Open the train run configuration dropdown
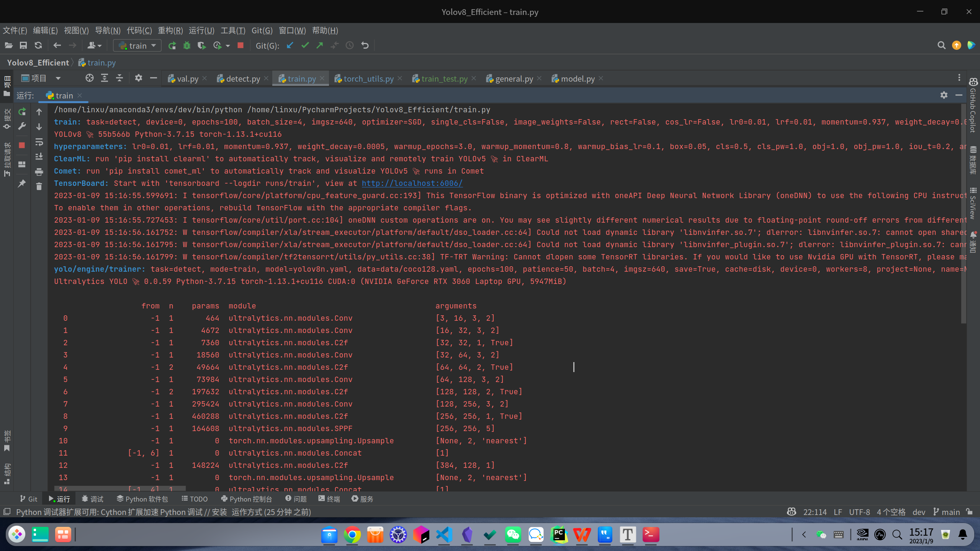 tap(137, 46)
